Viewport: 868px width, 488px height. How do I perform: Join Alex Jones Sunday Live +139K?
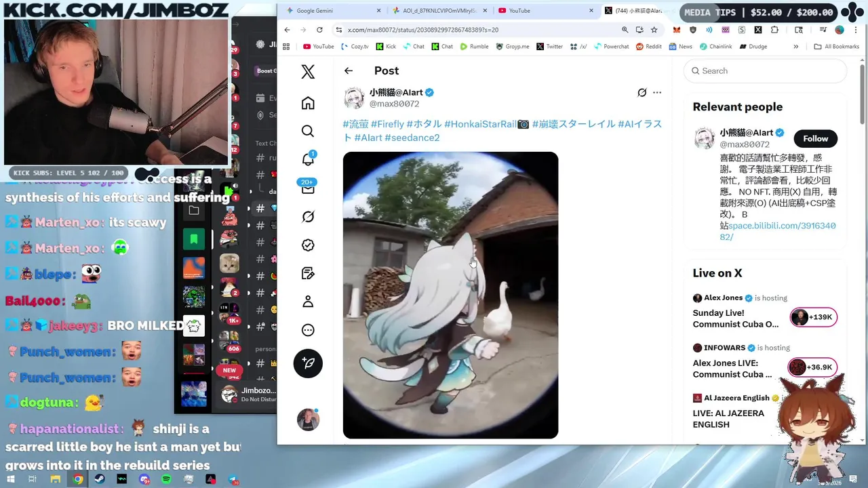[x=813, y=317]
